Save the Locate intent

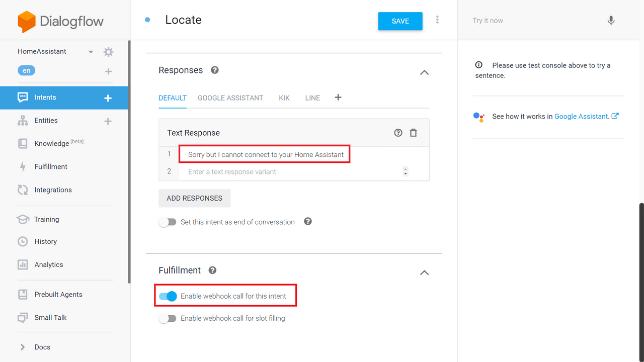pos(400,21)
